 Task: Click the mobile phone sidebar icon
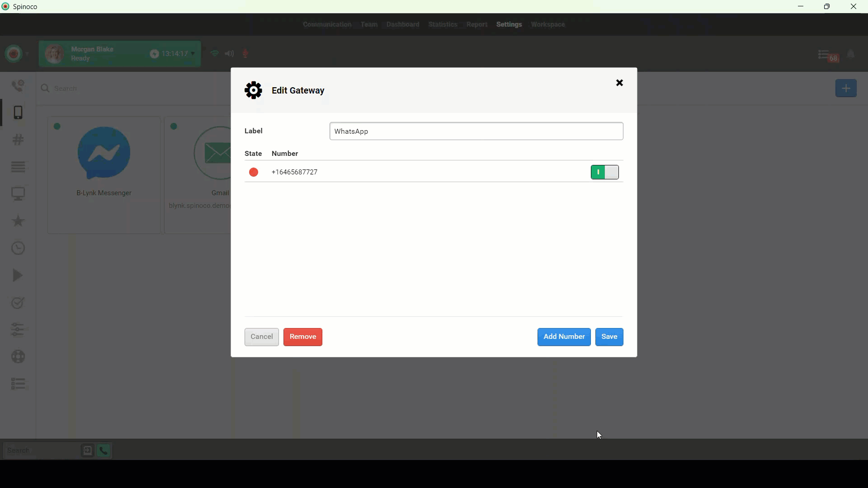click(x=18, y=113)
